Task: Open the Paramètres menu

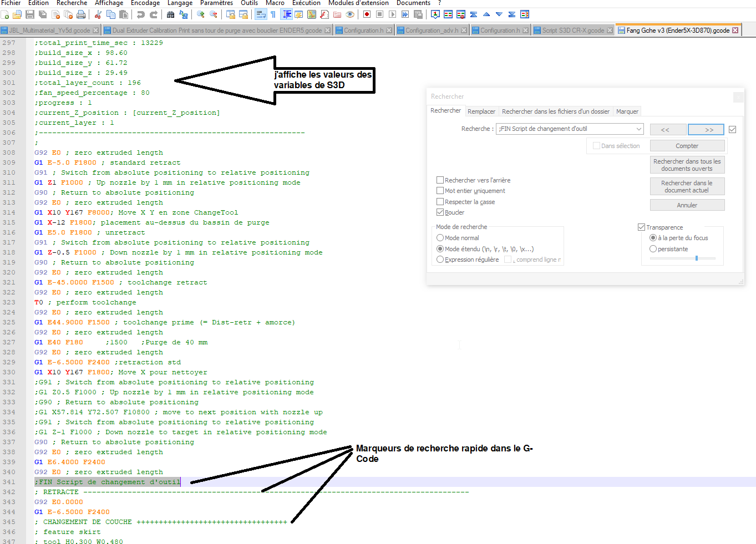Action: [x=216, y=3]
